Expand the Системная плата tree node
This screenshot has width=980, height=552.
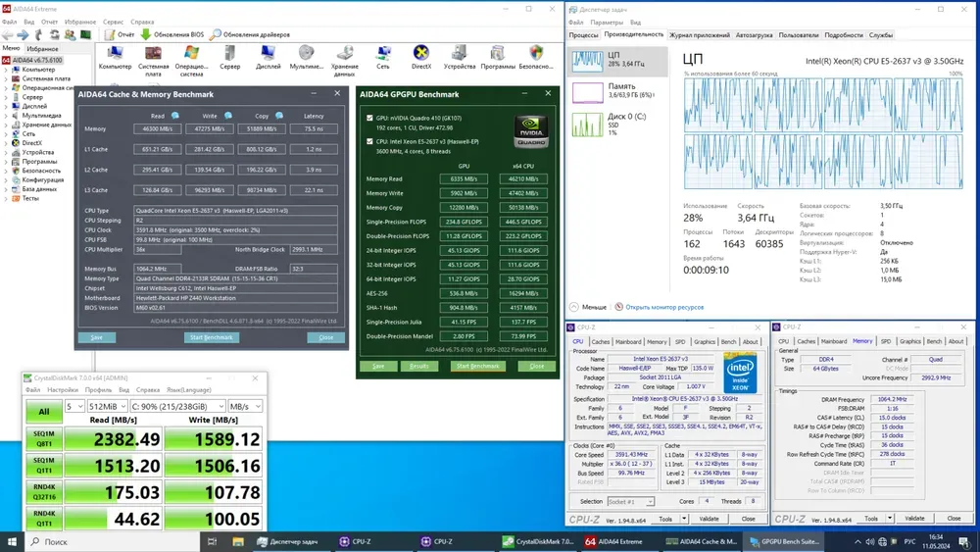coord(7,77)
